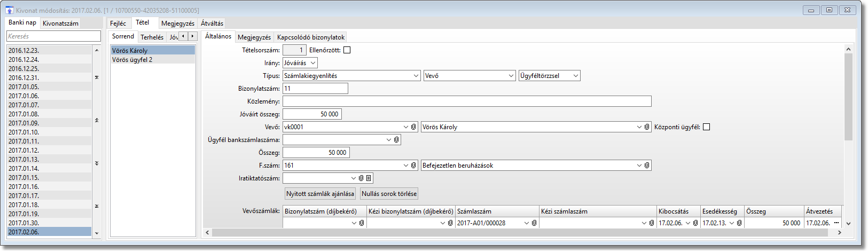The image size is (868, 252).
Task: Expand the vk0001 customer code dropdown arrow
Action: pyautogui.click(x=406, y=127)
